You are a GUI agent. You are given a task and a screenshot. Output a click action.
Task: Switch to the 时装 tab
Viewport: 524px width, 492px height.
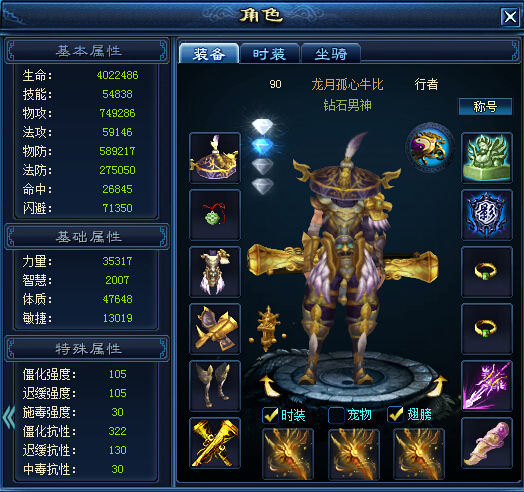click(269, 53)
